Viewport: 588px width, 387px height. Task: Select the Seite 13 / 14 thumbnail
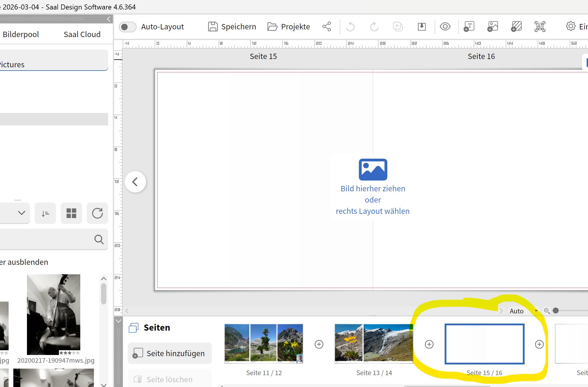(x=374, y=344)
